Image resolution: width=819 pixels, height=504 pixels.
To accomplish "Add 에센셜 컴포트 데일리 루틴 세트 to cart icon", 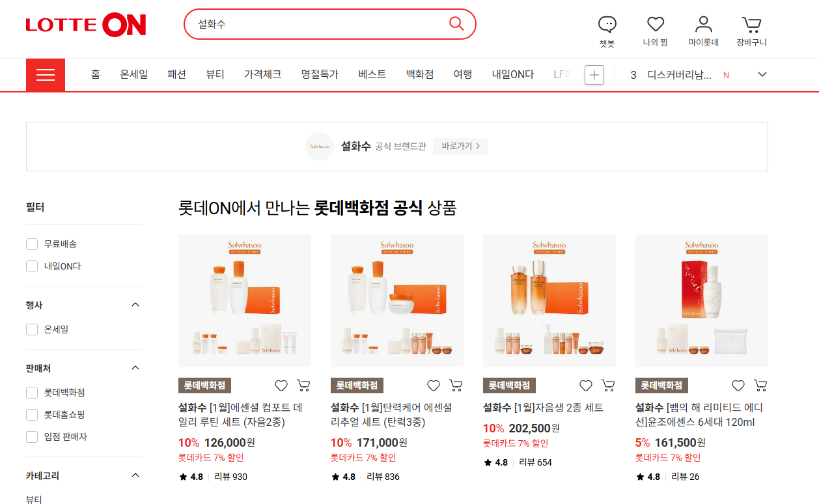I will (x=303, y=385).
